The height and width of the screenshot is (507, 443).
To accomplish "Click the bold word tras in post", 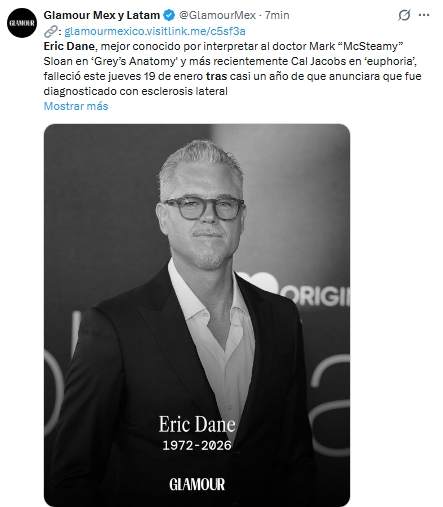I will [216, 76].
